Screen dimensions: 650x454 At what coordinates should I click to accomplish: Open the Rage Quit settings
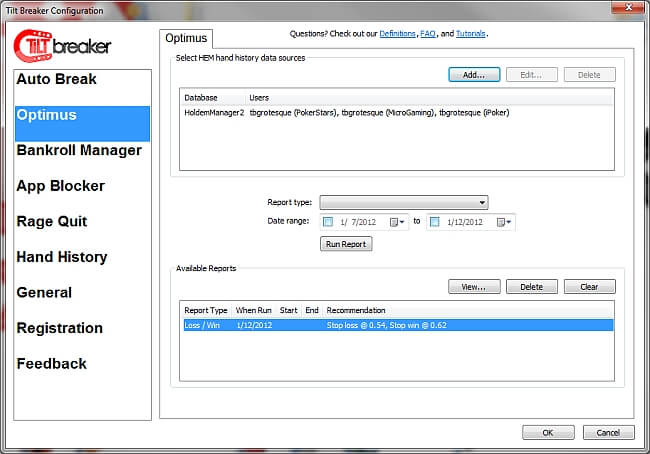[x=51, y=221]
